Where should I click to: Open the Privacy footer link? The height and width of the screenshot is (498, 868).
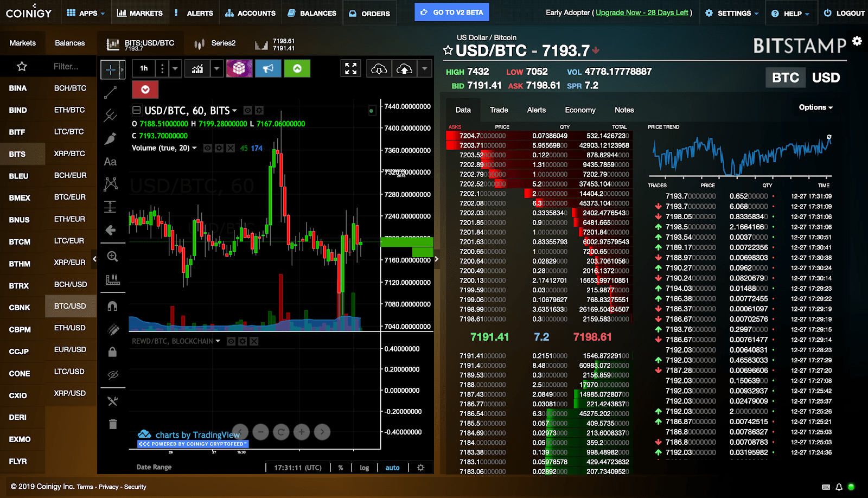pyautogui.click(x=108, y=487)
